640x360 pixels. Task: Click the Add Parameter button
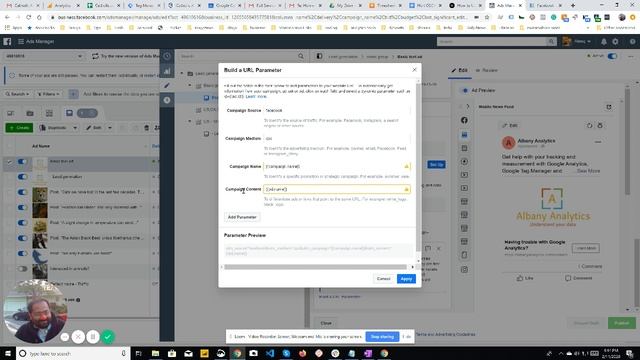pyautogui.click(x=242, y=217)
